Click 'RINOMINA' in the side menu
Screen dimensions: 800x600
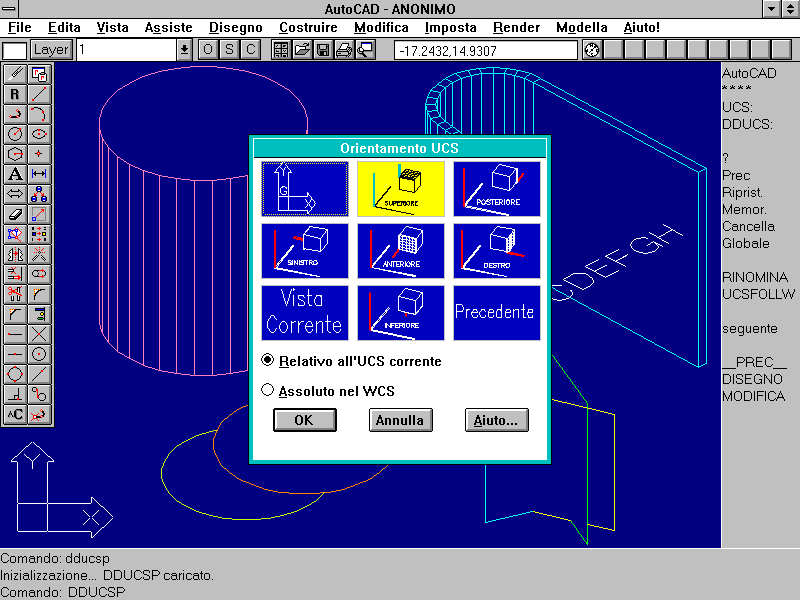pos(755,277)
